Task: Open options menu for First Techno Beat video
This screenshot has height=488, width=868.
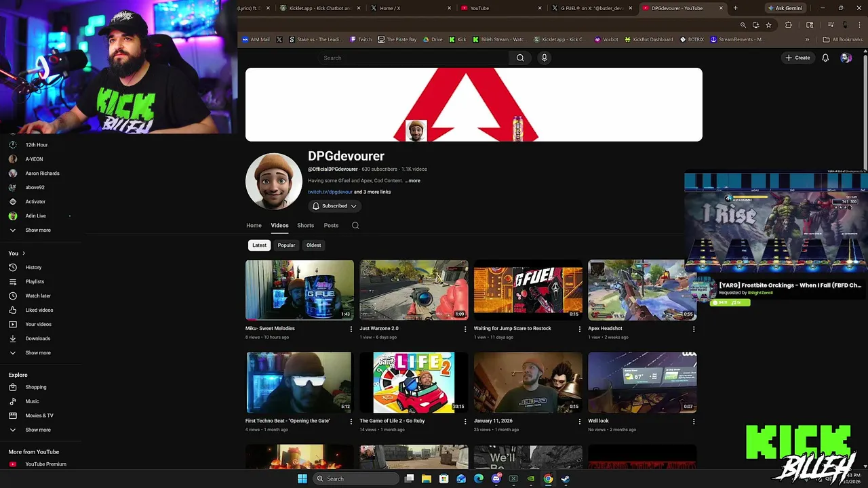Action: coord(351,422)
